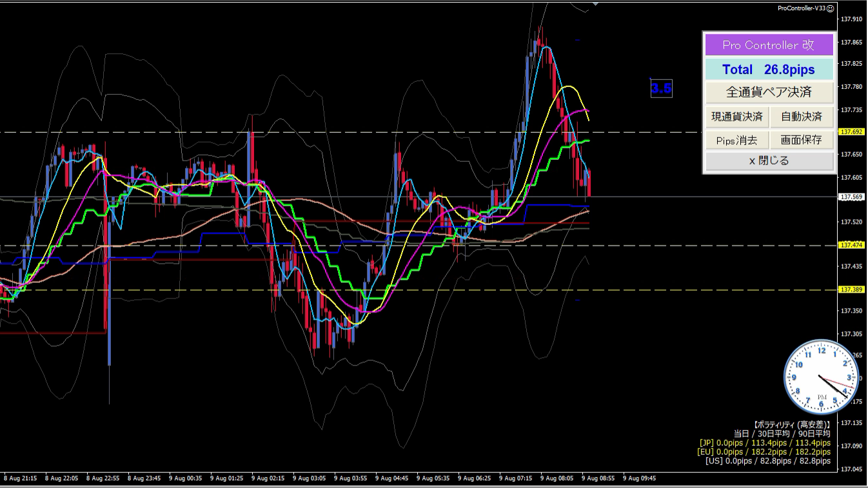Image resolution: width=868 pixels, height=488 pixels.
Task: Click the 137.305 price scale value
Action: 852,333
